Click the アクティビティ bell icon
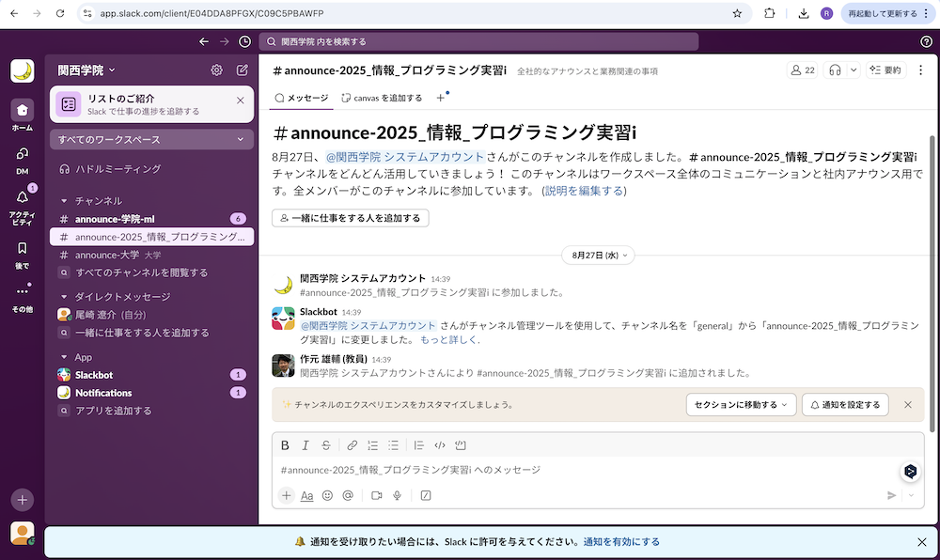Screen dimensions: 940x560 pyautogui.click(x=22, y=197)
